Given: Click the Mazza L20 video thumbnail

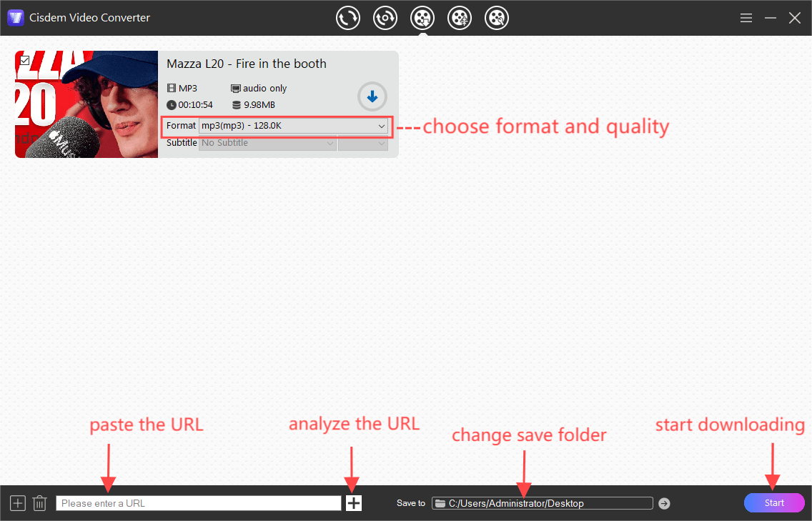Looking at the screenshot, I should [x=86, y=104].
